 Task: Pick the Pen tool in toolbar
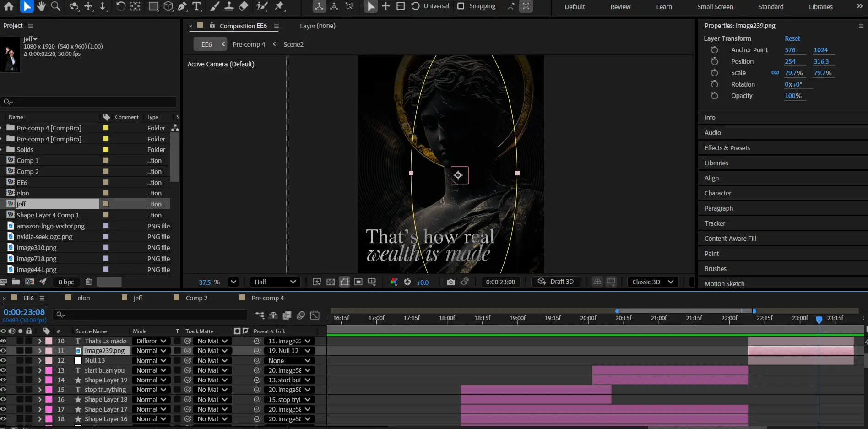click(x=182, y=6)
